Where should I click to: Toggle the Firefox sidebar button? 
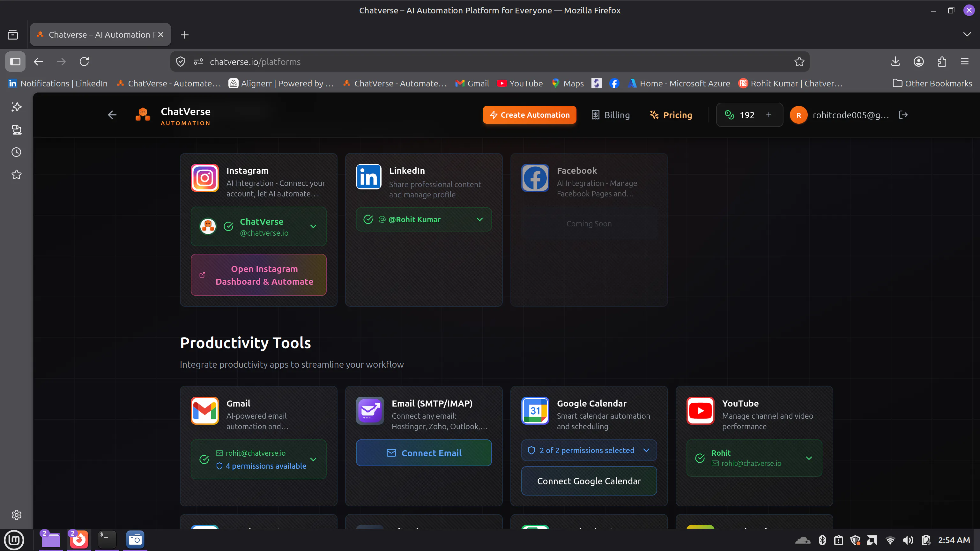pyautogui.click(x=15, y=62)
